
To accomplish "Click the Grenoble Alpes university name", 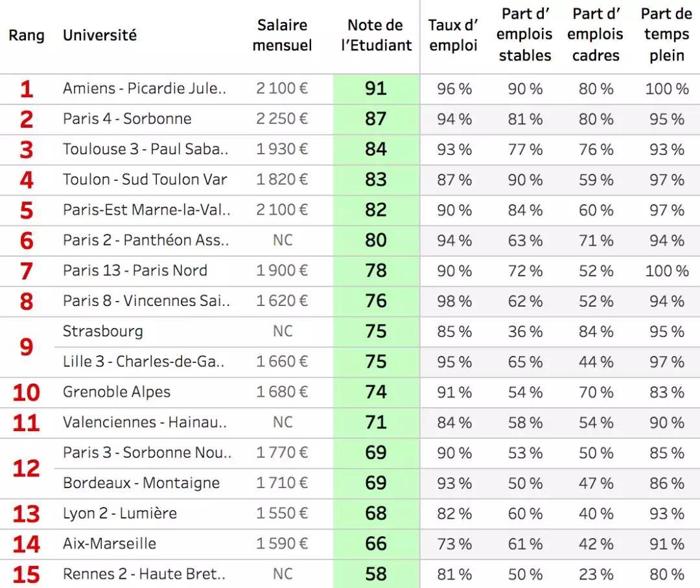I will (x=117, y=392).
